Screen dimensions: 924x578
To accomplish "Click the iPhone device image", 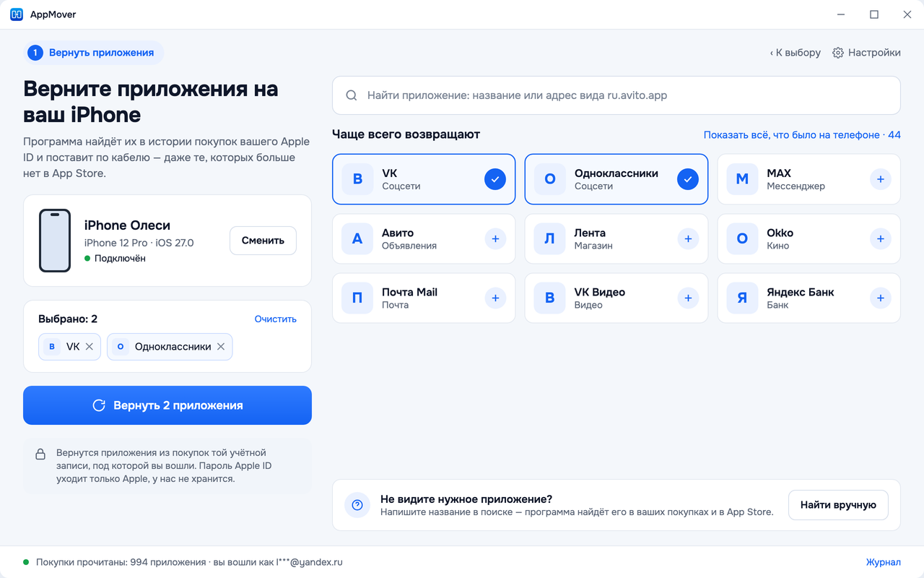I will pos(55,241).
